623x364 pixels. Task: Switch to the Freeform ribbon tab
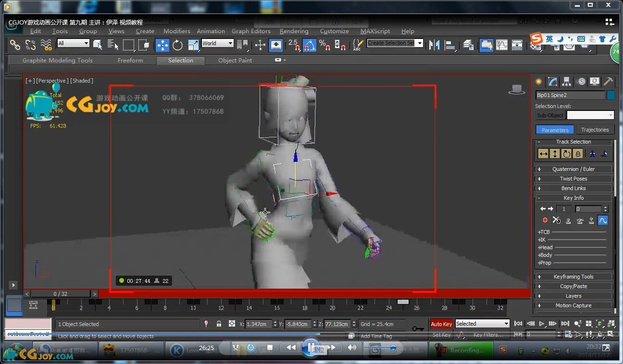130,61
